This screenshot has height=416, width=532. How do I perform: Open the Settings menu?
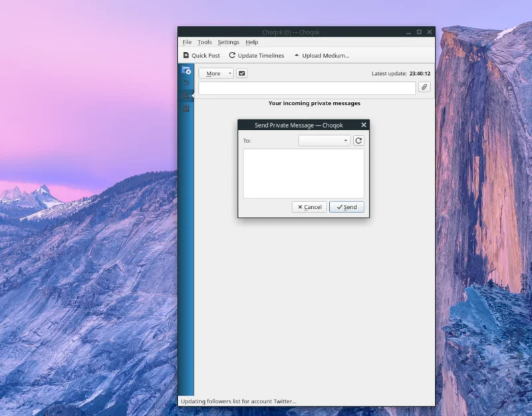point(228,42)
